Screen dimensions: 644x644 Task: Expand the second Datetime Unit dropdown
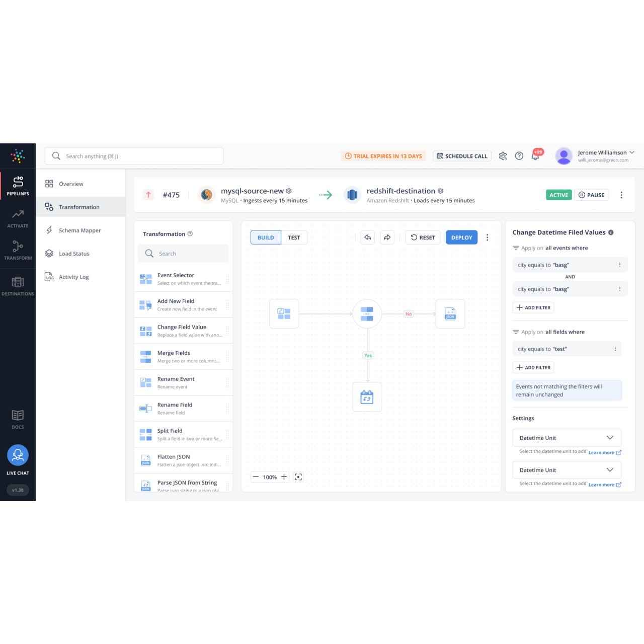pyautogui.click(x=567, y=470)
